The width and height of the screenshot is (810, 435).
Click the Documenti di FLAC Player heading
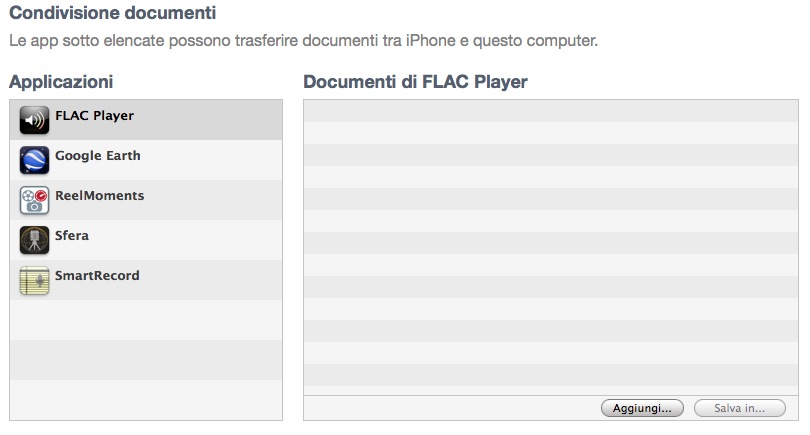(415, 81)
